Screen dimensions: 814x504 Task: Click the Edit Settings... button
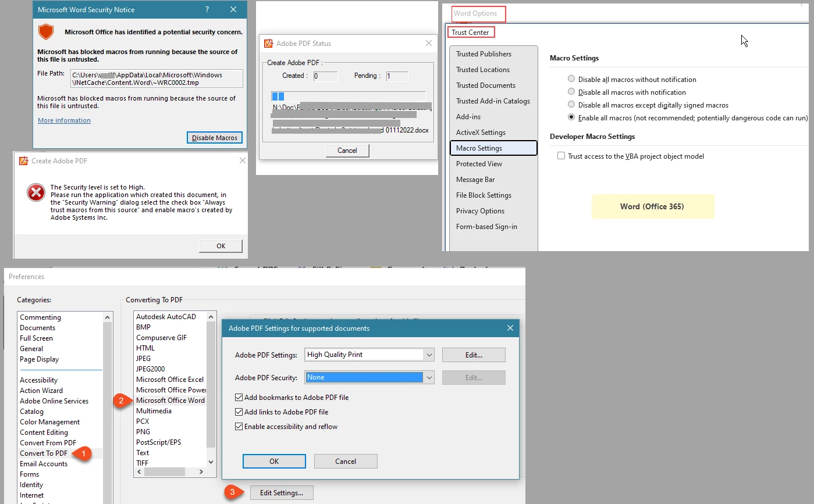[x=282, y=493]
